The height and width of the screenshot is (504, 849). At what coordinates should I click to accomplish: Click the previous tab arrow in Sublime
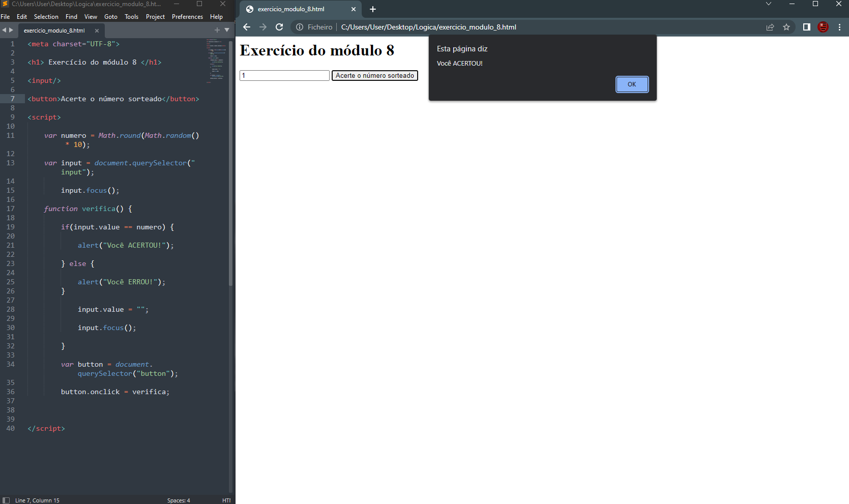click(4, 30)
